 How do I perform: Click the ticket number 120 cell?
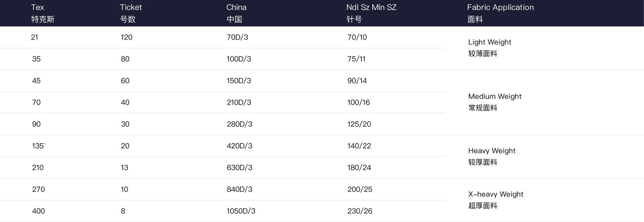point(126,37)
